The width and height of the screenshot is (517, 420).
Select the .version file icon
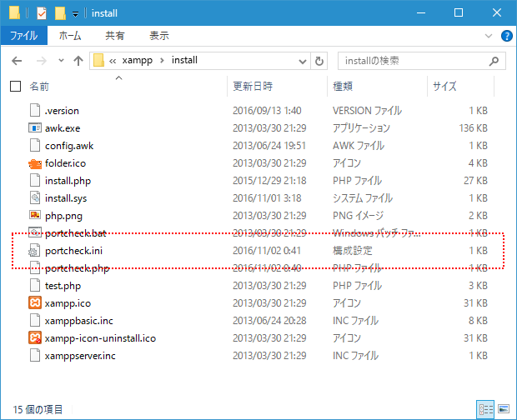[35, 110]
